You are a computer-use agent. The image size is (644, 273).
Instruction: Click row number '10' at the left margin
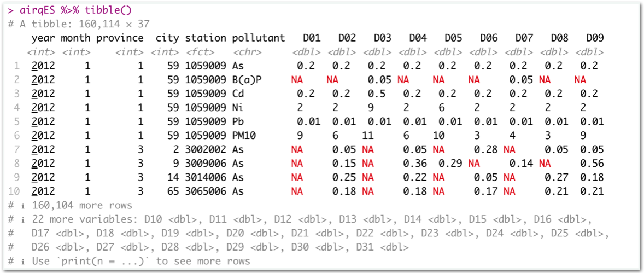[14, 191]
